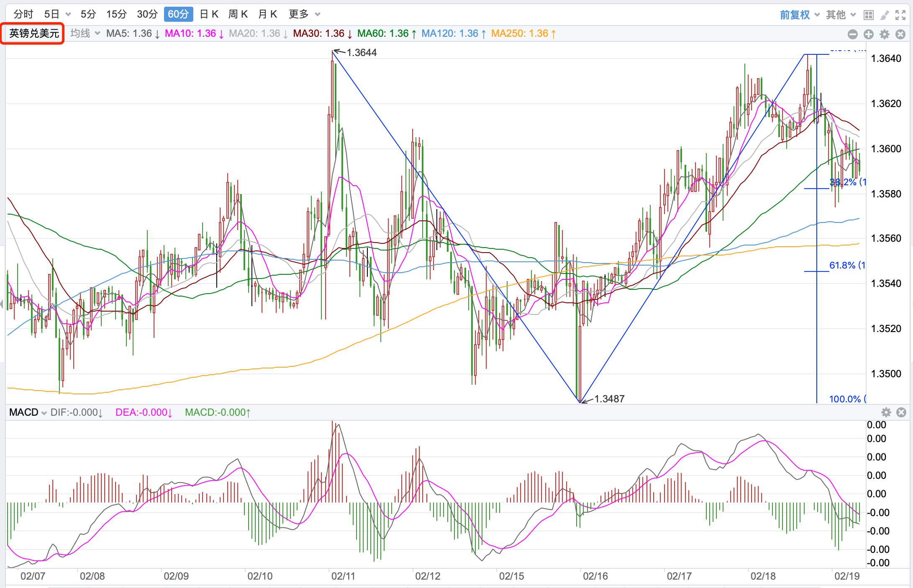The image size is (913, 588).
Task: Close the MACD indicator panel
Action: 901,412
